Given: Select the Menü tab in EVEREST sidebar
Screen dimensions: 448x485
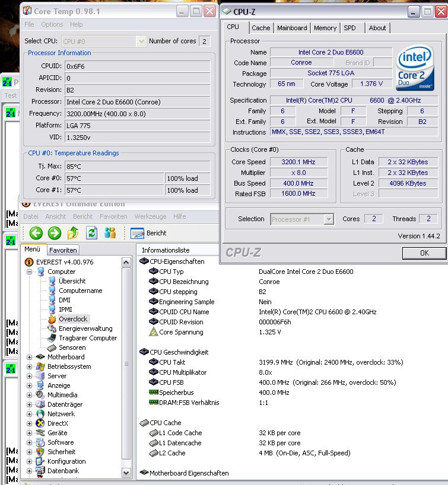Looking at the screenshot, I should click(x=33, y=249).
